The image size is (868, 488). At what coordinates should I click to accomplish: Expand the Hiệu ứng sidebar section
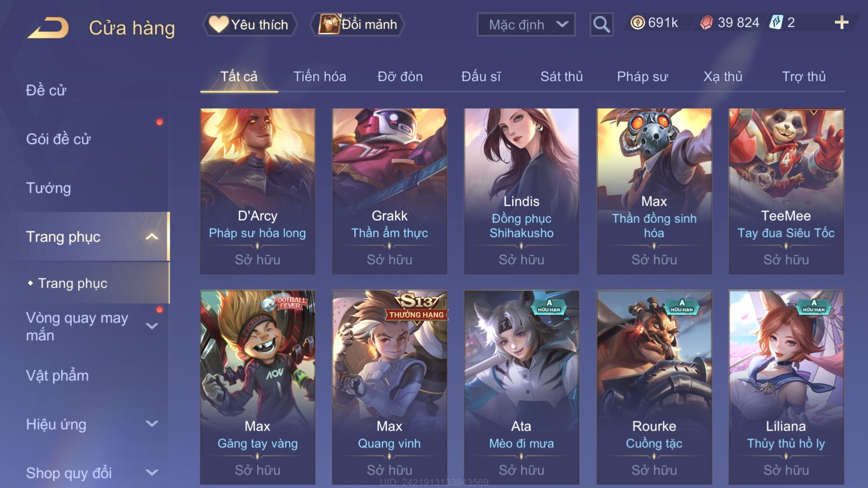coord(152,424)
